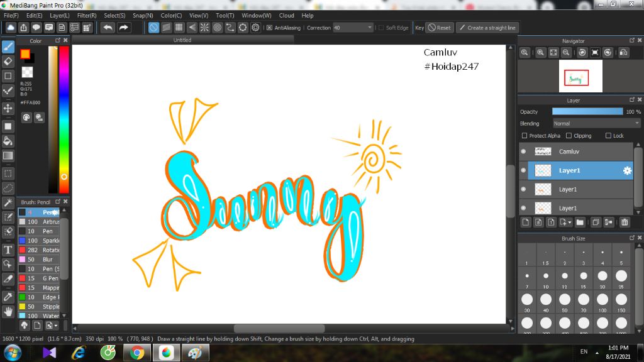The width and height of the screenshot is (644, 362).
Task: Hide the selected Layer1 visibility dot
Action: [x=523, y=170]
